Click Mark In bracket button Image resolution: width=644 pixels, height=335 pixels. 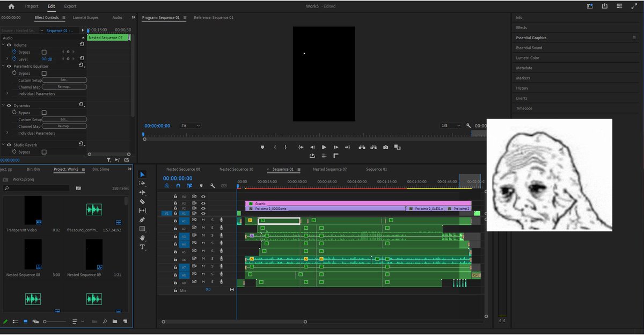point(275,147)
